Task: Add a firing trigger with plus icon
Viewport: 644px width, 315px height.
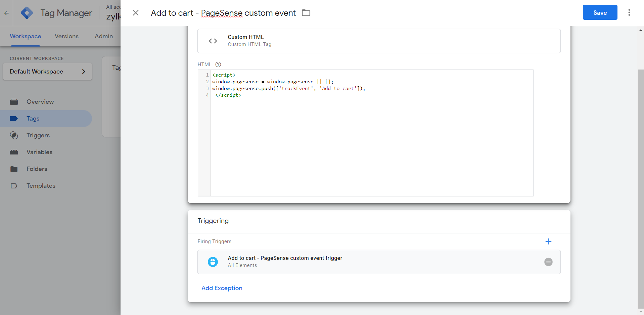Action: pos(548,241)
